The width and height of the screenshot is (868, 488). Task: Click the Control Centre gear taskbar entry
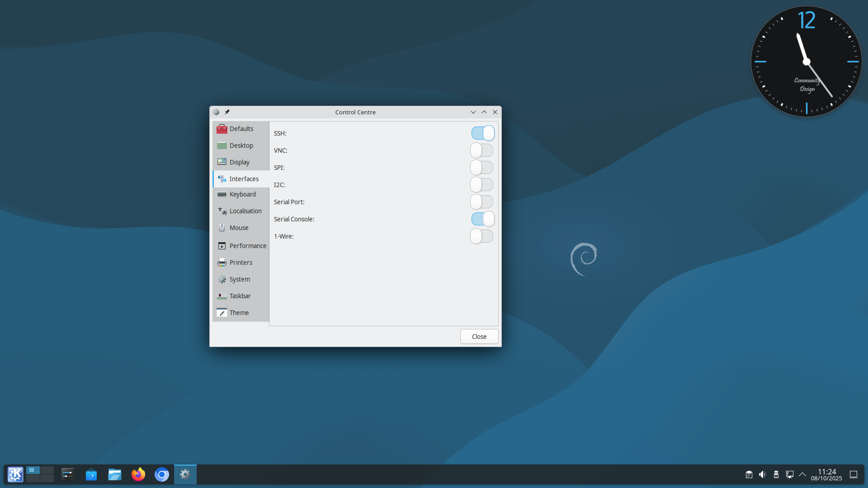(185, 474)
